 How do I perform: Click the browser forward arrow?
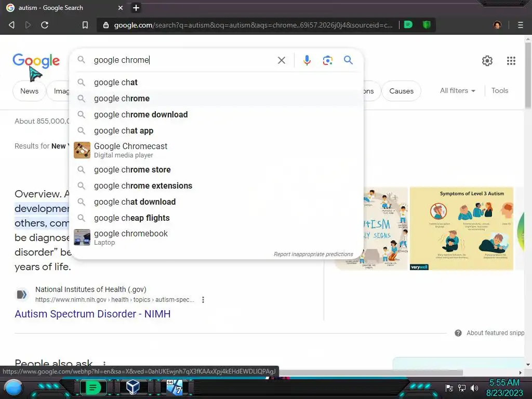[x=28, y=25]
